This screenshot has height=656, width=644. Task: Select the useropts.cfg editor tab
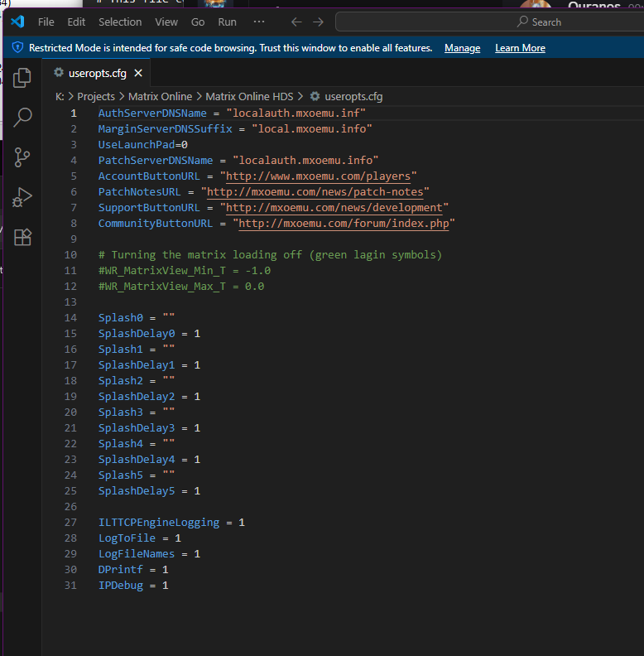point(96,73)
